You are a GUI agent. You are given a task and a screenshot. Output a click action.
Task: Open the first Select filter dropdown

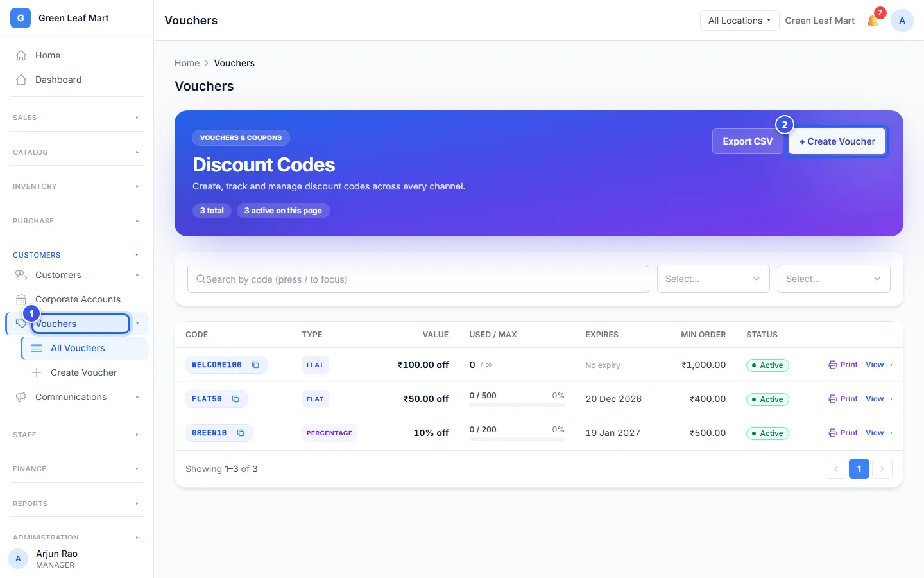point(714,279)
